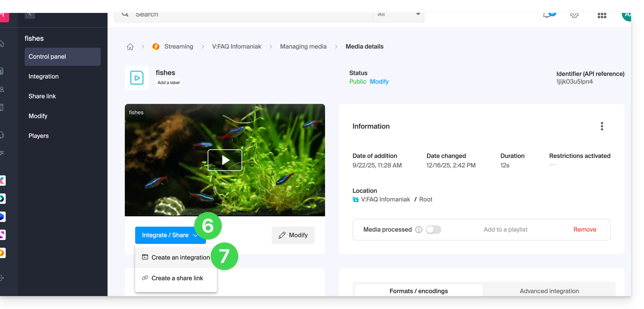Screen dimensions: 644x309
Task: Select Create a share link
Action: [176, 278]
